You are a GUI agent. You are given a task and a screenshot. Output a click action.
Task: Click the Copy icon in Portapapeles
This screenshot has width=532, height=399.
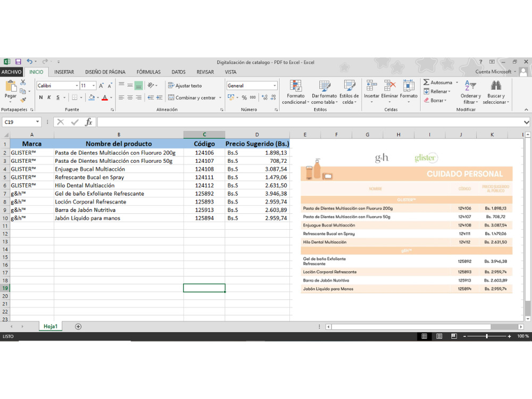tap(23, 92)
